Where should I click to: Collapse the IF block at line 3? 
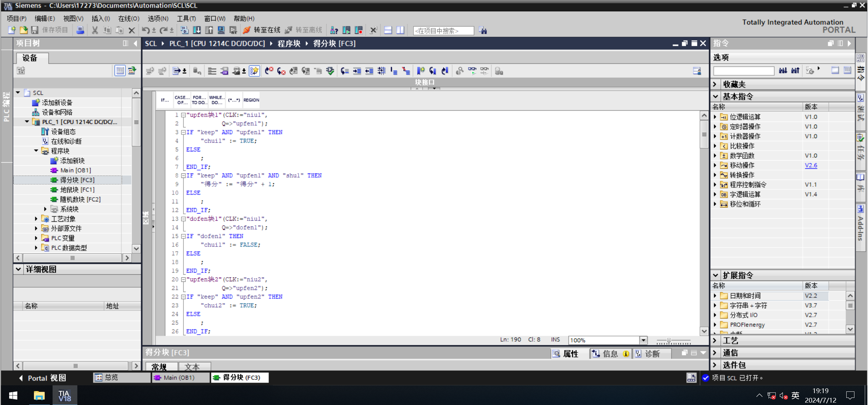pyautogui.click(x=183, y=132)
